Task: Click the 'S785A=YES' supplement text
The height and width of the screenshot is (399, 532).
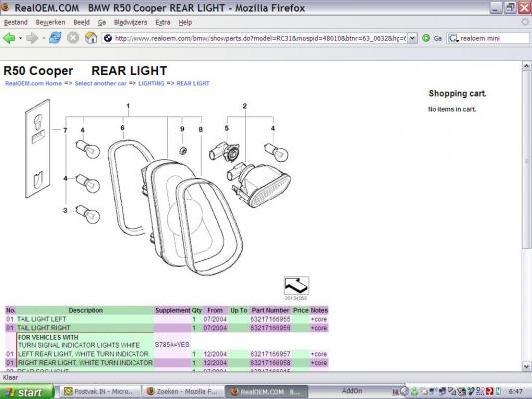Action: click(172, 345)
